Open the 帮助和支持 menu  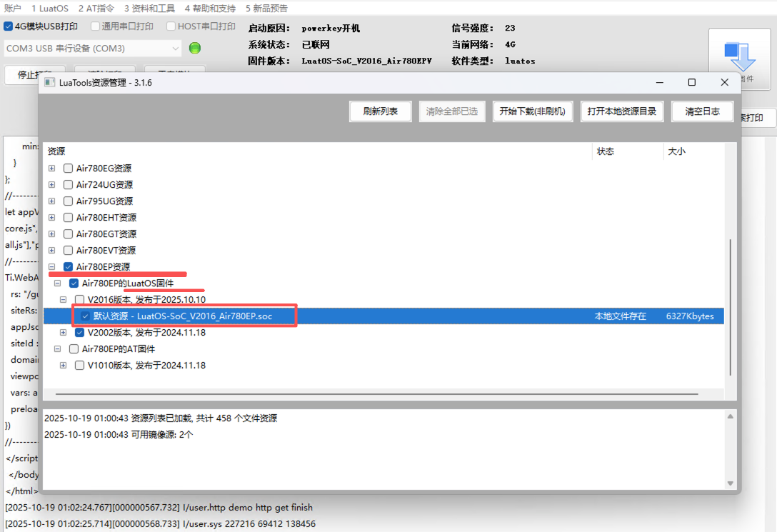[210, 9]
